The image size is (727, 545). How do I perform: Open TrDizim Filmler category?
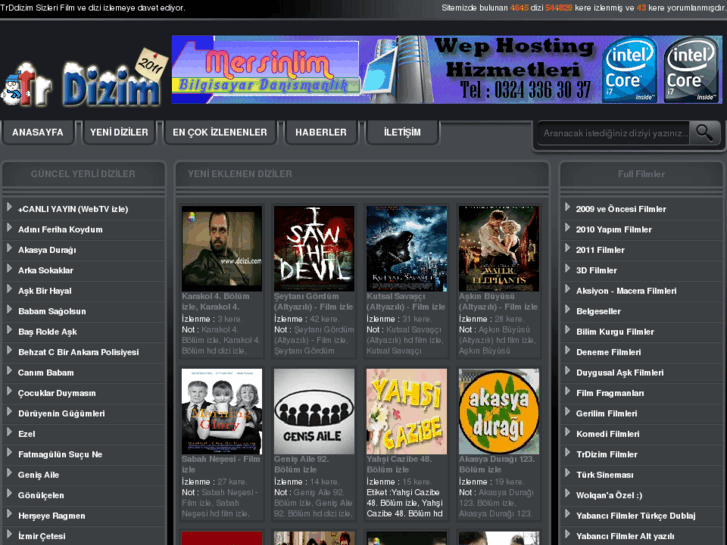606,454
